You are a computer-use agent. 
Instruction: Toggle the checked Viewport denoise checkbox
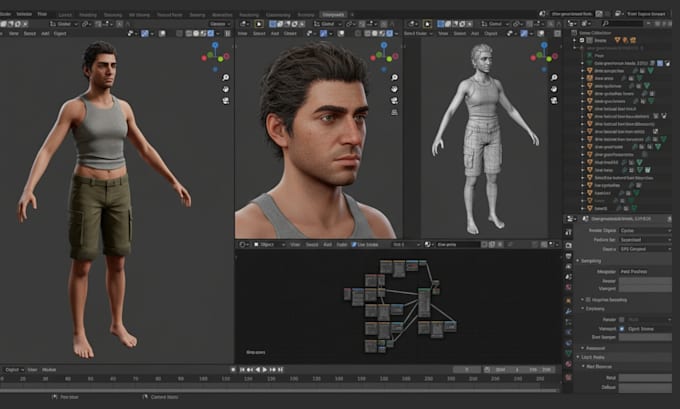pos(621,329)
